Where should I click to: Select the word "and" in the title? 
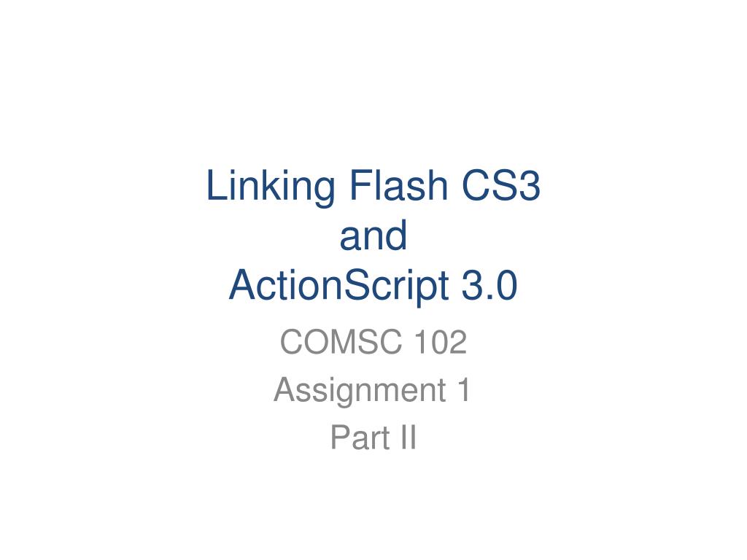point(373,236)
